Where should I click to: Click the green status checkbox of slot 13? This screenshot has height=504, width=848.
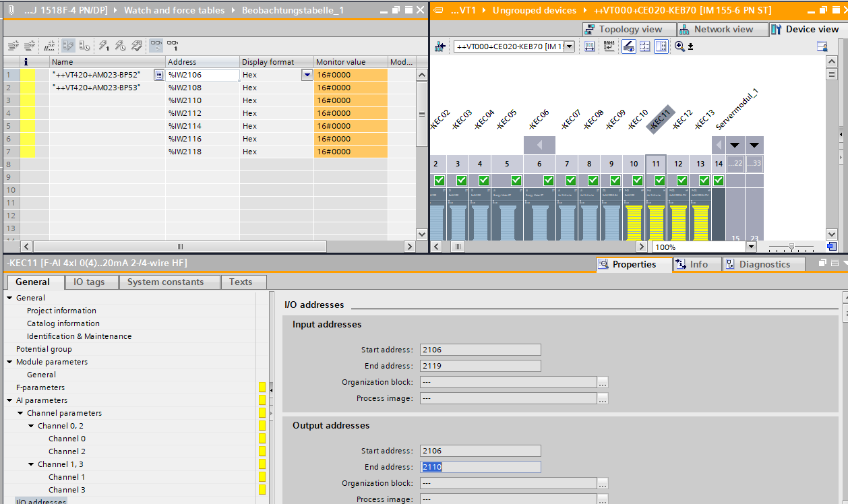tap(704, 181)
